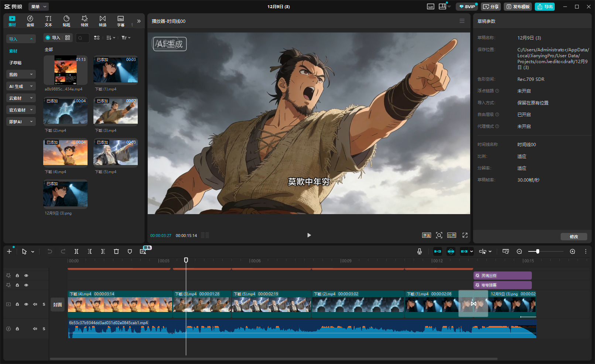Enter fullscreen preview in the player
595x364 pixels.
pyautogui.click(x=465, y=235)
